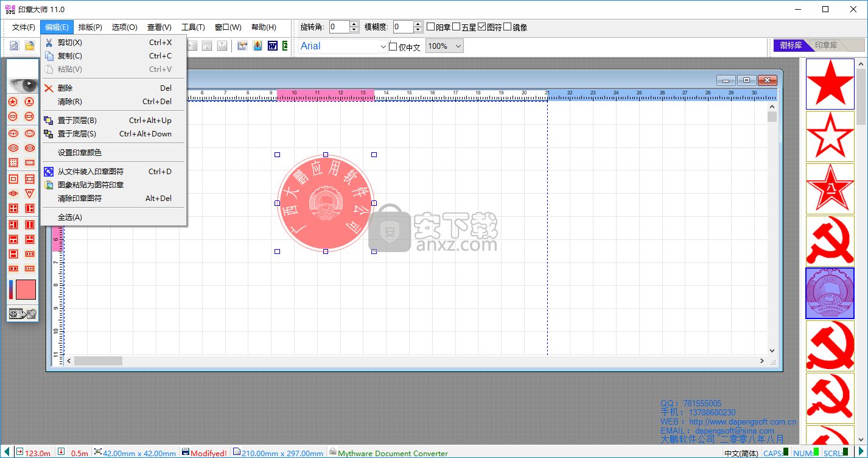
Task: Choose the army star with 八一 thumbnail
Action: click(x=830, y=189)
